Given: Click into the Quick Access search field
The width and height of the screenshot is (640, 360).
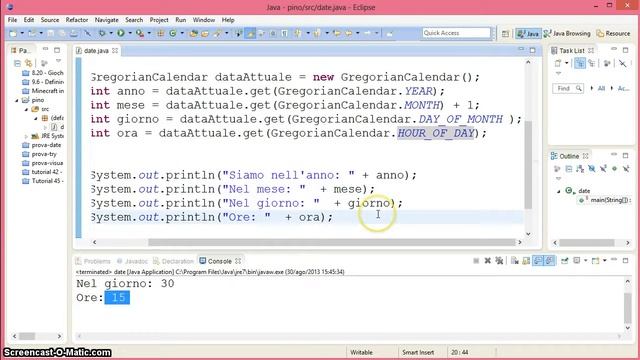Looking at the screenshot, I should point(456,33).
